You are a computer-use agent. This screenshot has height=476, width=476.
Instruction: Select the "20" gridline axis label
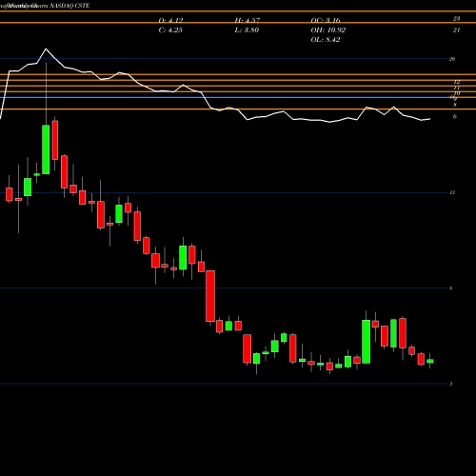[452, 59]
